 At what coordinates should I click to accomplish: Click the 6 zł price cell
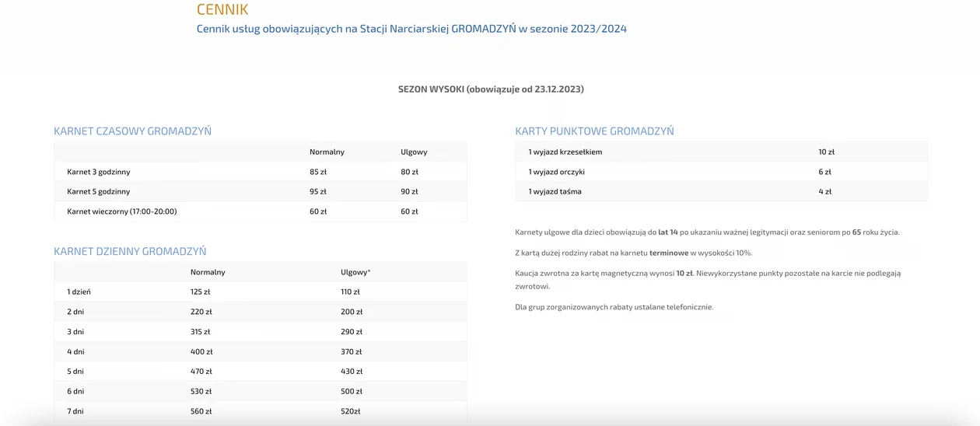pyautogui.click(x=824, y=172)
